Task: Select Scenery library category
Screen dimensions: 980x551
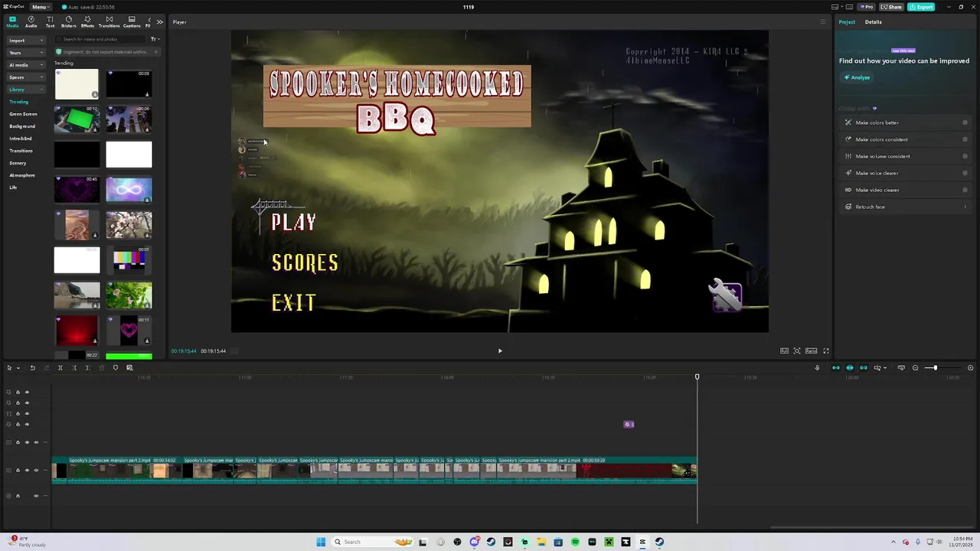Action: click(x=18, y=163)
